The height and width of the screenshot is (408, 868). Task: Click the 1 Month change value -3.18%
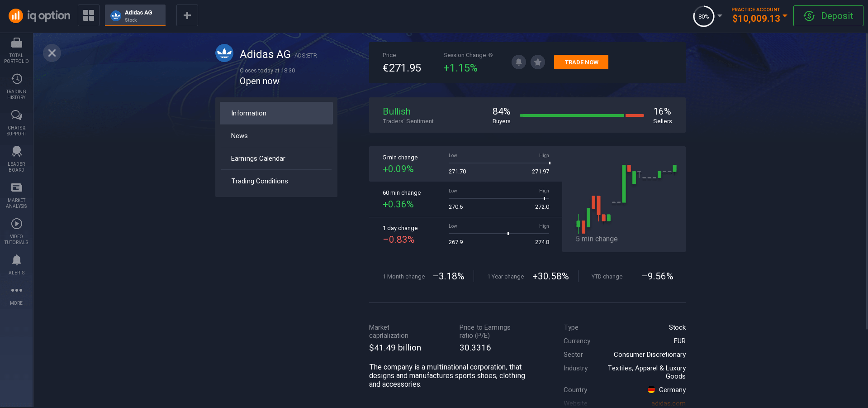(x=448, y=276)
